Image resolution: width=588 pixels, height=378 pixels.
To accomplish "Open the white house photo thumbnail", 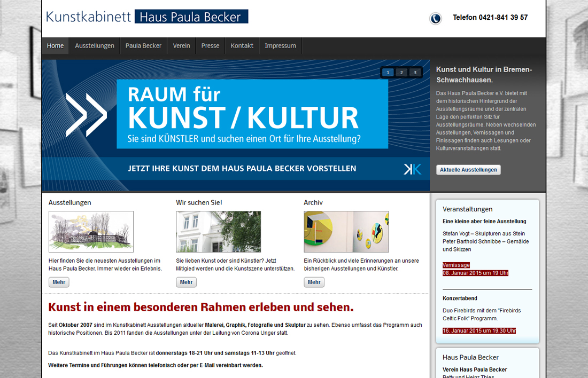I will [x=219, y=232].
